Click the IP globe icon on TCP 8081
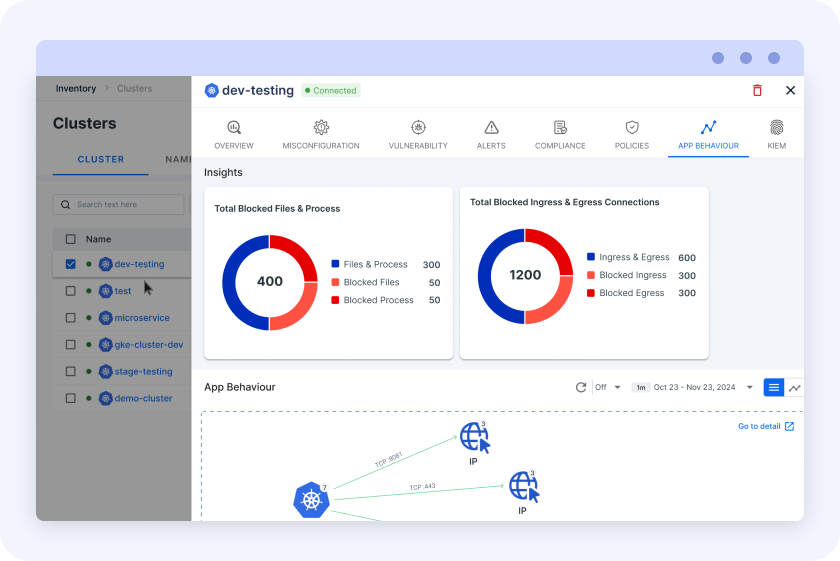 pyautogui.click(x=474, y=437)
